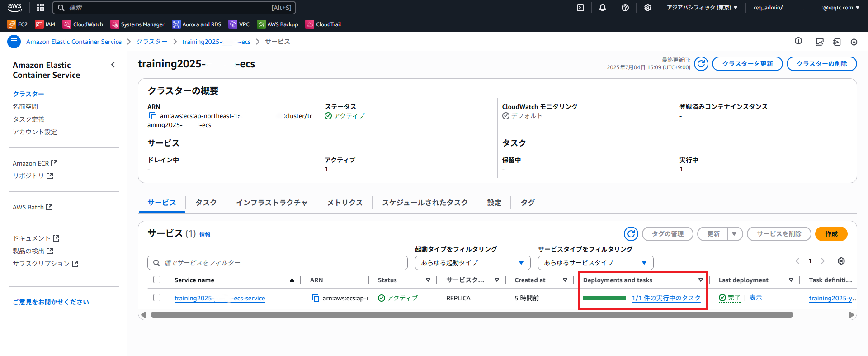Copy the service ARN in the table row
Viewport: 868px width, 356px height.
coord(316,298)
